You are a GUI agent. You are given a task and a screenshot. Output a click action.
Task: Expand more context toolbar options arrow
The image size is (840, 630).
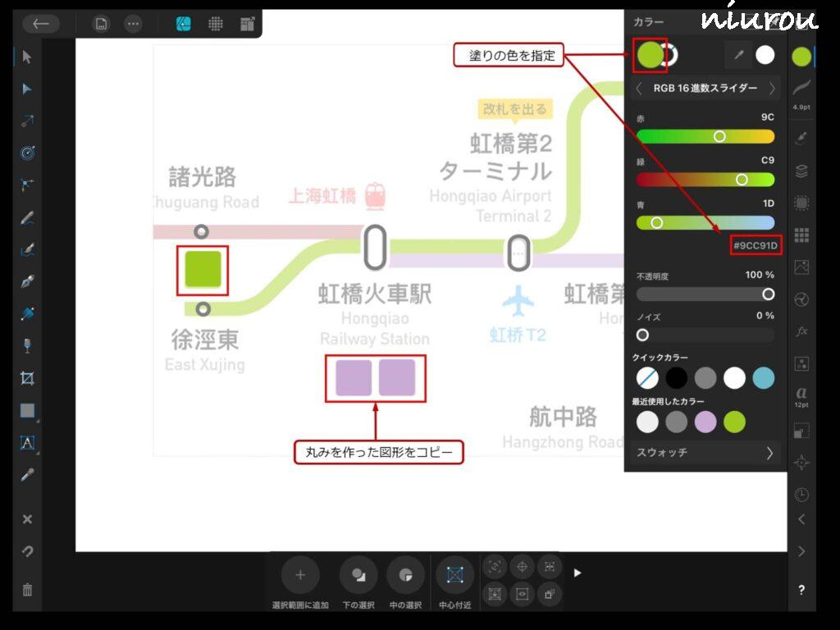pyautogui.click(x=577, y=573)
